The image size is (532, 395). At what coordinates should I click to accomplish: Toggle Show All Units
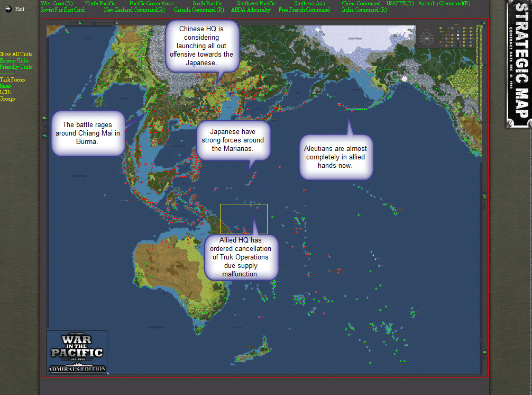click(16, 55)
